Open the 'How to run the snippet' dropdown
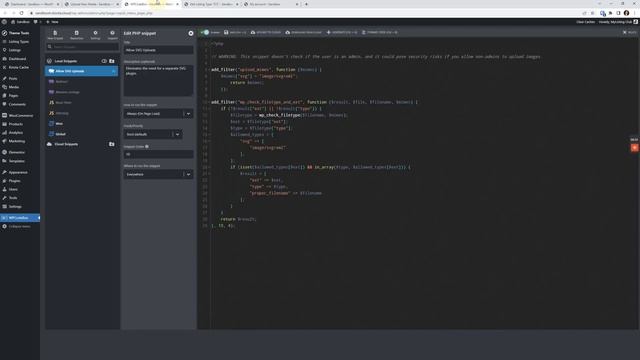Image resolution: width=640 pixels, height=360 pixels. coord(158,113)
